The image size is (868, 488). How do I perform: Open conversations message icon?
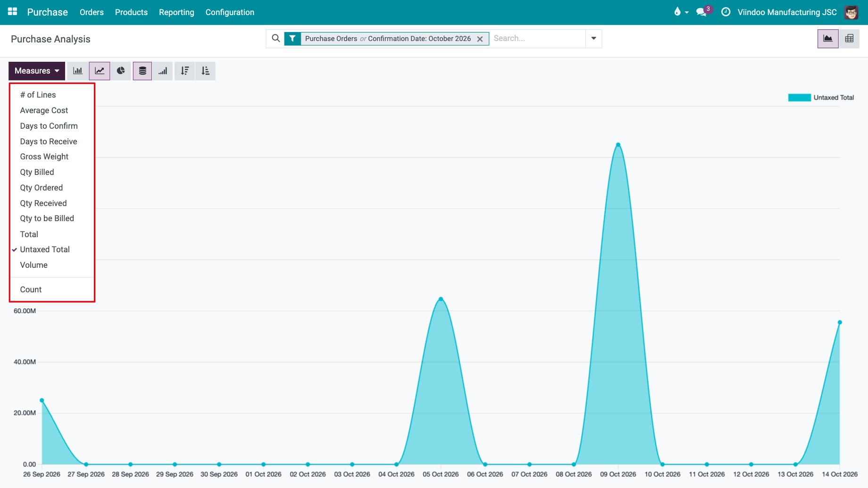coord(701,12)
